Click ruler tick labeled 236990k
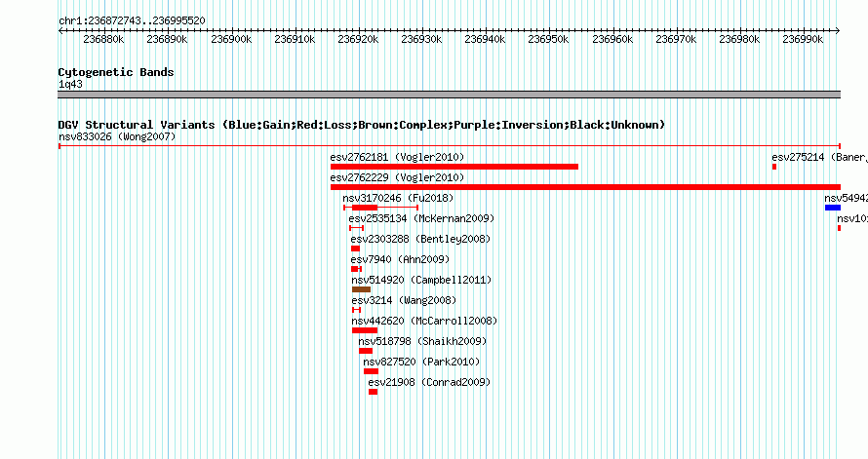The height and width of the screenshot is (459, 868). point(803,39)
